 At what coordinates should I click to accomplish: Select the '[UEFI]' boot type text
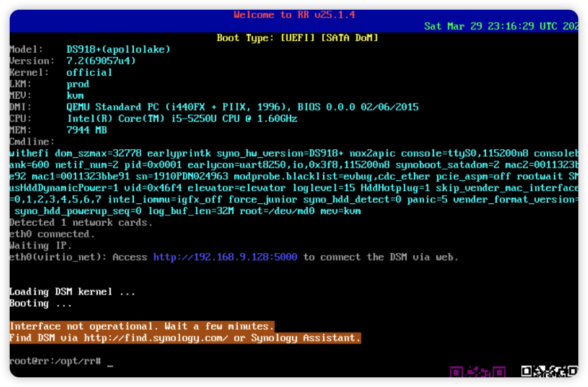(x=298, y=38)
